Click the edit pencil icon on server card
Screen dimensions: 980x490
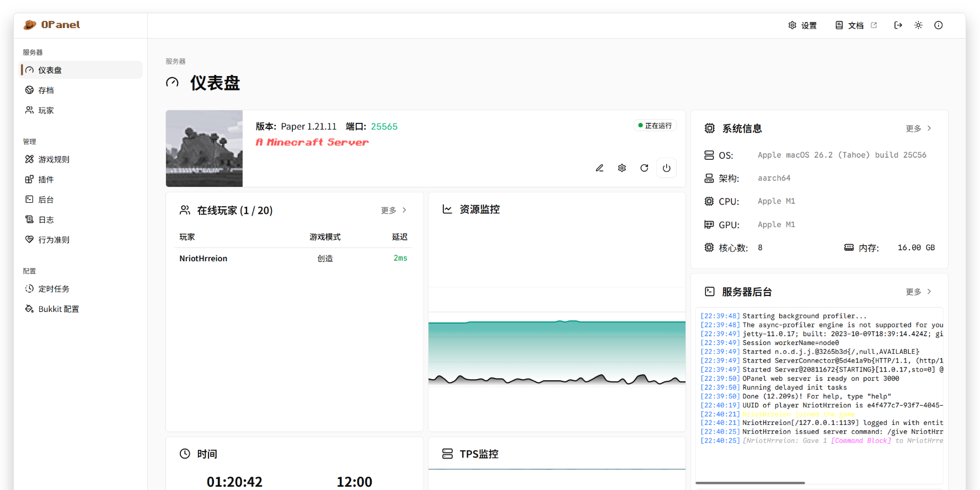[599, 168]
